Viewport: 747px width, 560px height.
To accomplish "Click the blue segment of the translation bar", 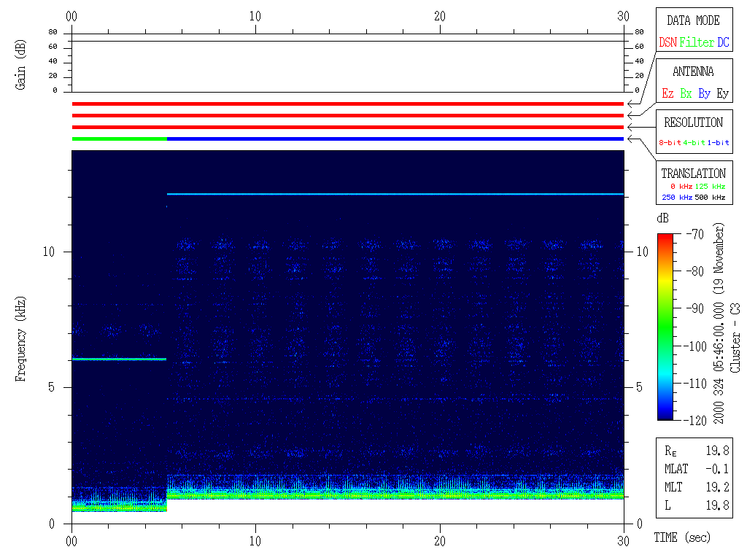I will [x=394, y=139].
